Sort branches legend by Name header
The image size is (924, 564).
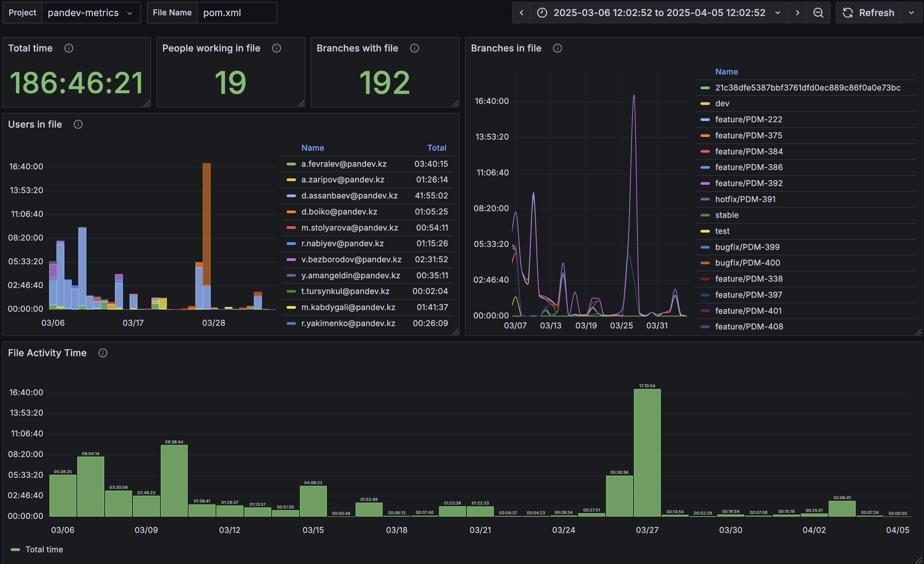[x=726, y=72]
